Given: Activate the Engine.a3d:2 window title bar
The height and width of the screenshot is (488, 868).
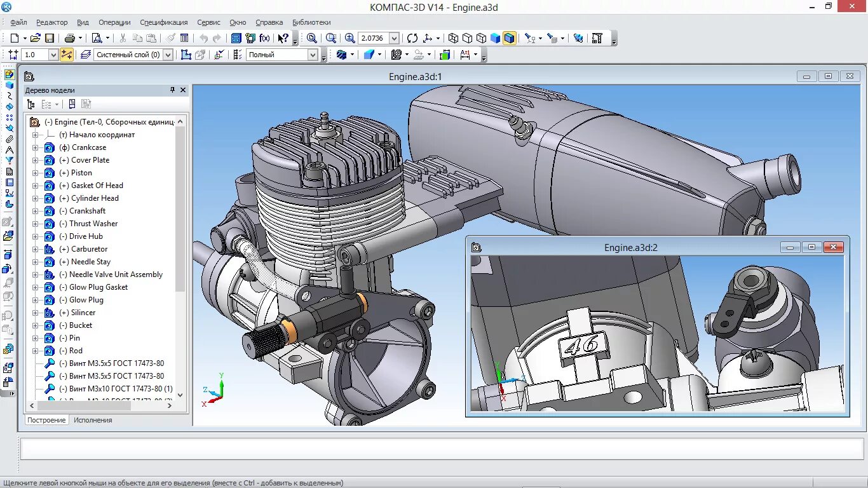Looking at the screenshot, I should [x=630, y=248].
